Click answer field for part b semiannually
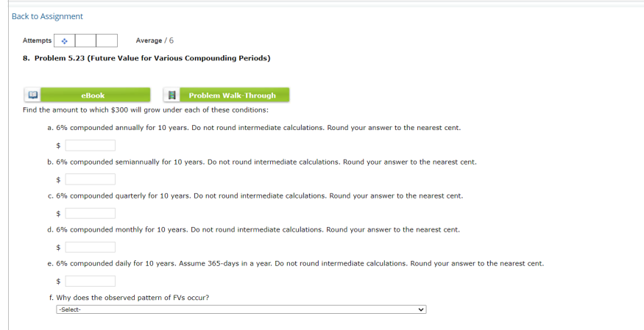Image resolution: width=644 pixels, height=330 pixels. click(91, 179)
